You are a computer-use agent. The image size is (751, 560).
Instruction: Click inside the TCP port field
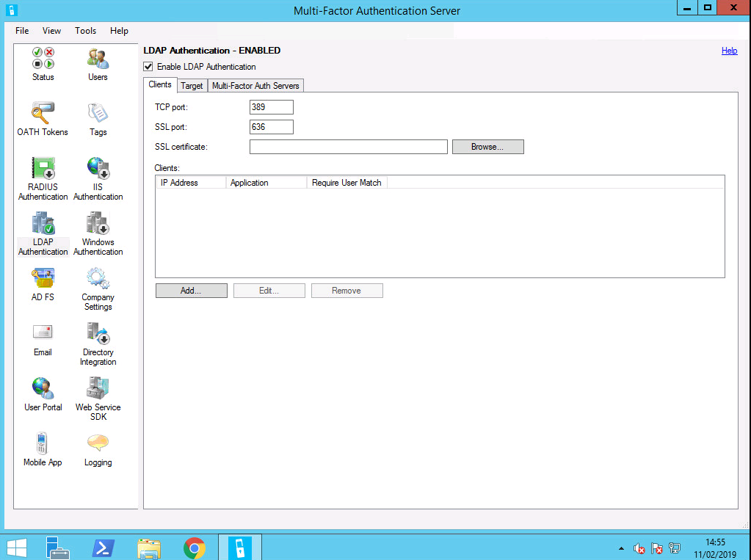pyautogui.click(x=271, y=106)
